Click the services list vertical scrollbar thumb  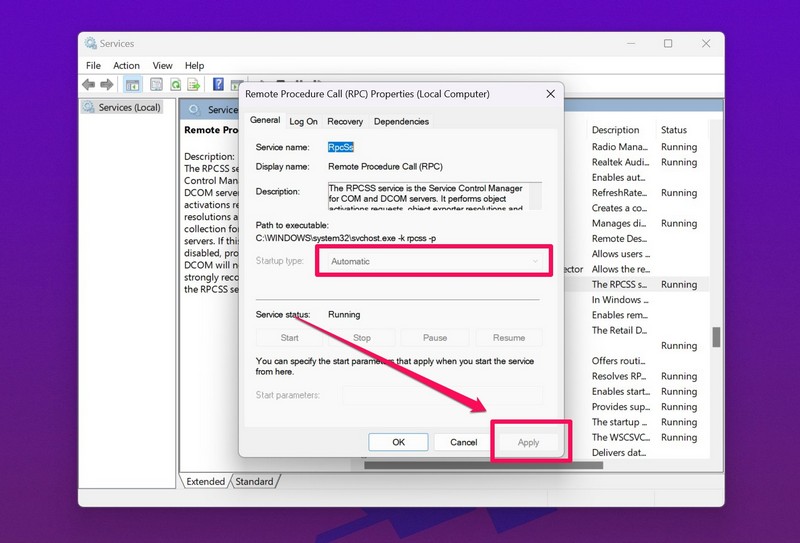(714, 336)
